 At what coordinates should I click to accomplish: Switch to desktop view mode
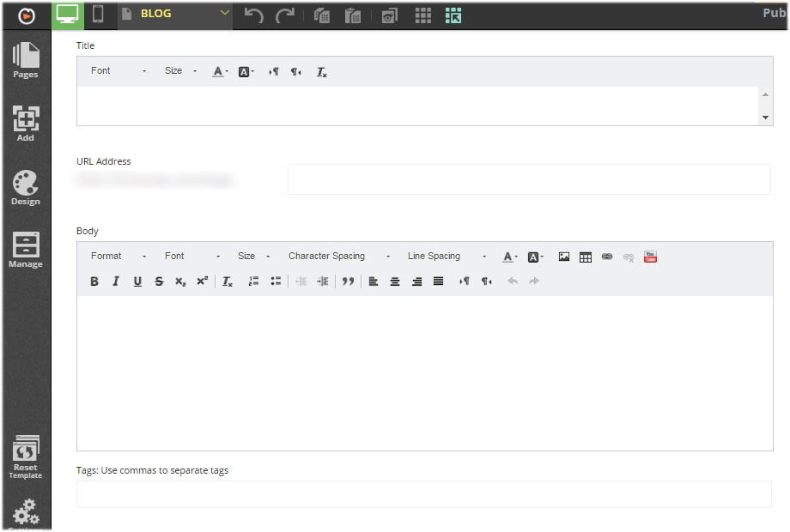point(68,15)
